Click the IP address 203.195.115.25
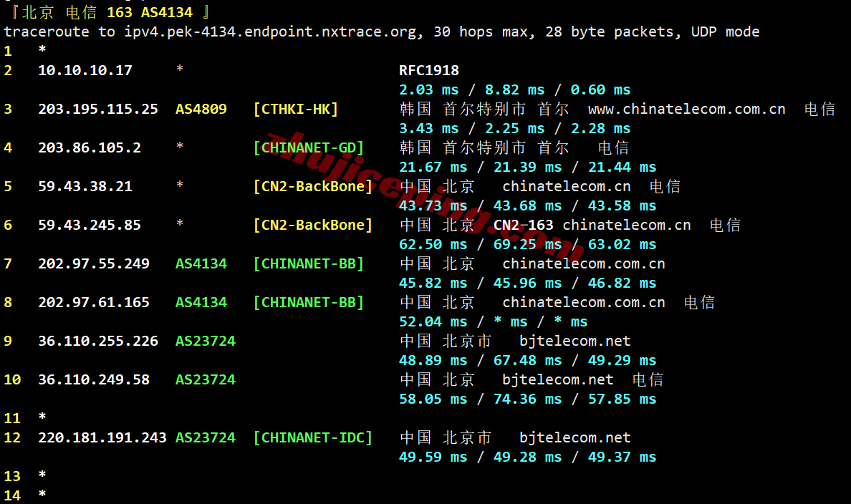The image size is (851, 504). [97, 109]
